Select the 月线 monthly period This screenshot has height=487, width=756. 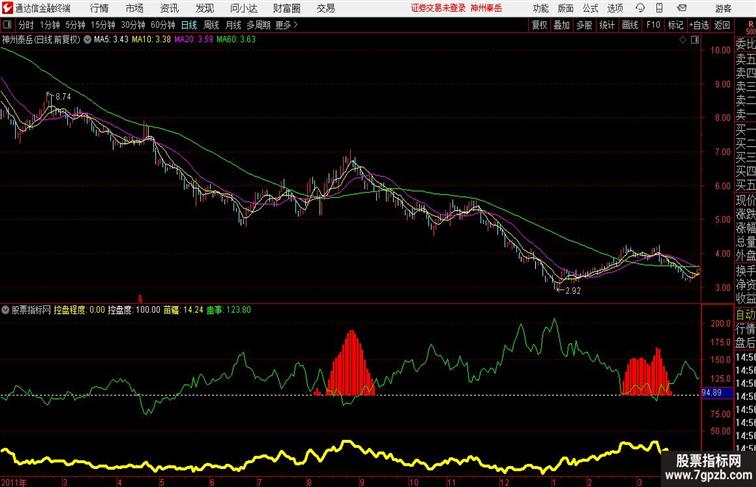[233, 25]
